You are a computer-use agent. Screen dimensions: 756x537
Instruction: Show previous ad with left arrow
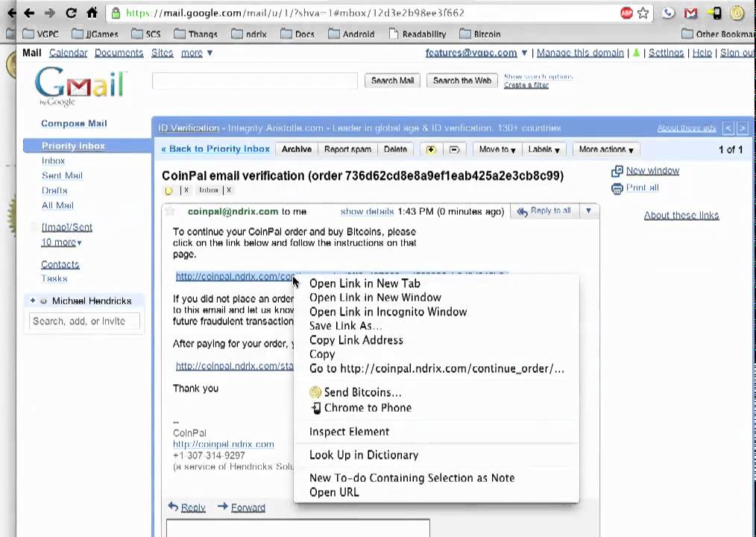tap(728, 128)
